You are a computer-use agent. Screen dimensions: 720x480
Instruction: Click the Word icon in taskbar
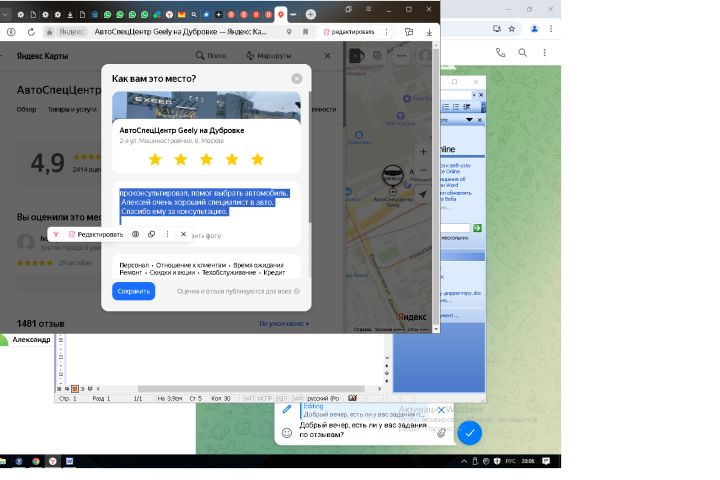(x=69, y=461)
